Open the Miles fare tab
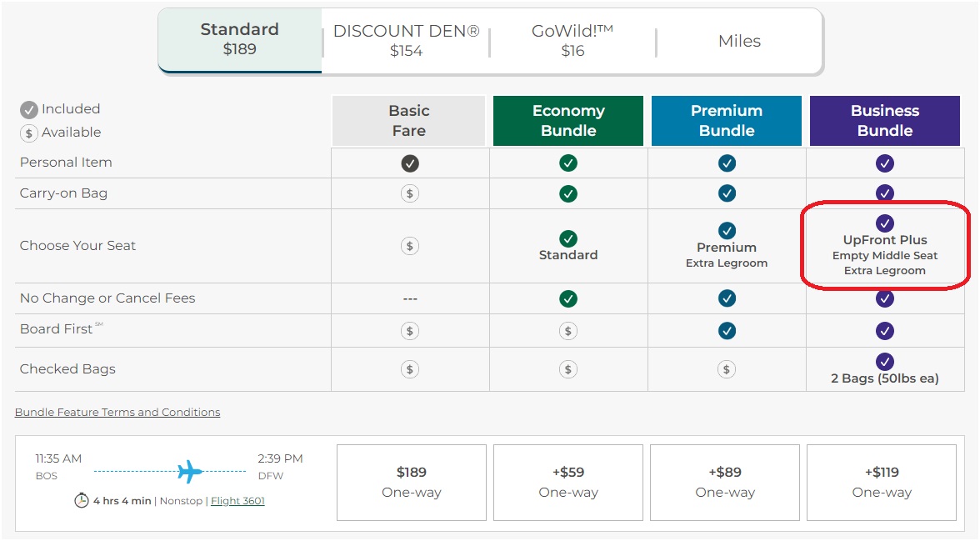 coord(739,41)
